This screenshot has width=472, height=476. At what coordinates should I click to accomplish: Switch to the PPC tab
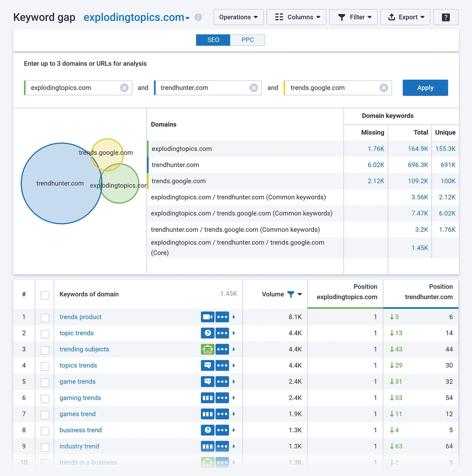pos(247,40)
